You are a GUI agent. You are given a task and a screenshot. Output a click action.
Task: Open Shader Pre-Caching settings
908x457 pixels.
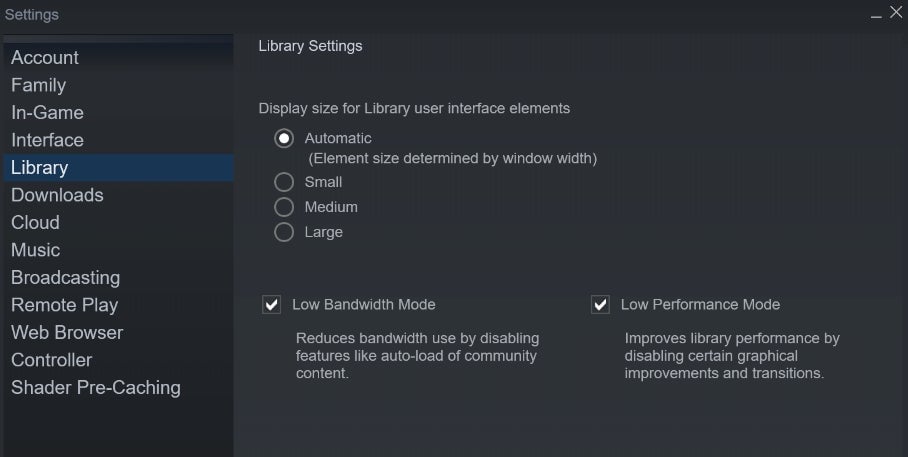point(96,387)
